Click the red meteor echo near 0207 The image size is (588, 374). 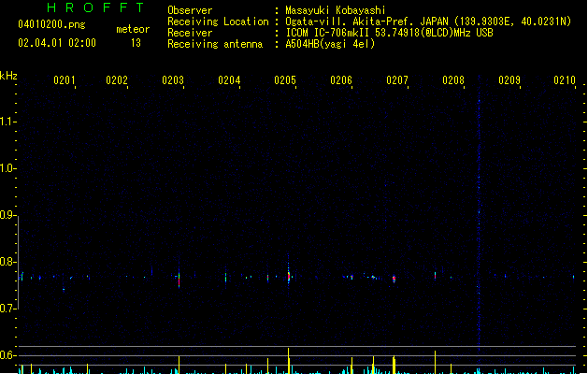tap(394, 279)
